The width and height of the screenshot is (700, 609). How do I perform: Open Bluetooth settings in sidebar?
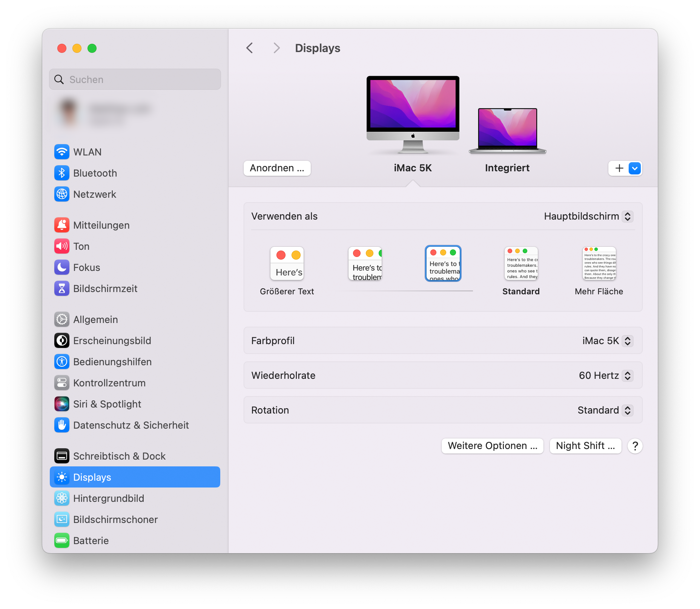coord(135,173)
